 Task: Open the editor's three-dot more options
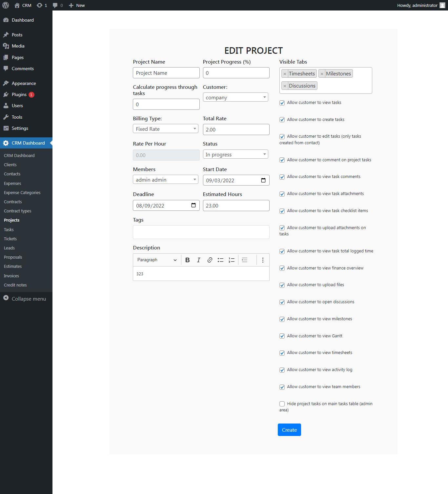pos(263,260)
